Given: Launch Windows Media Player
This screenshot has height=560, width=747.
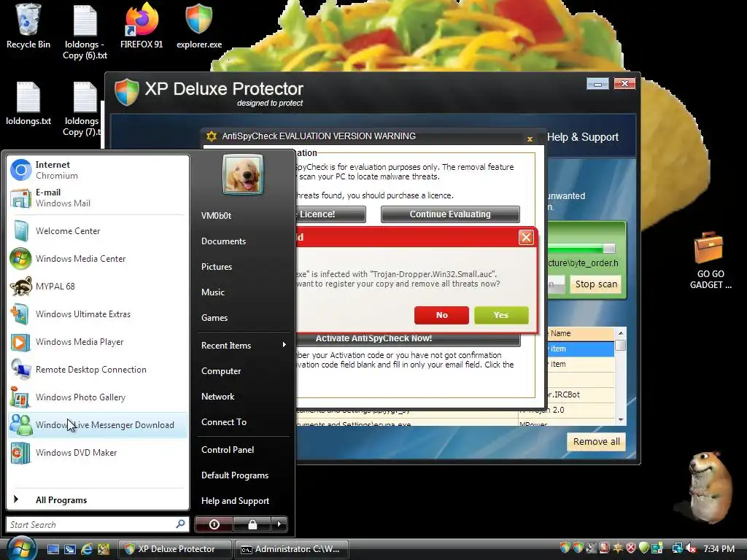Looking at the screenshot, I should [98, 342].
